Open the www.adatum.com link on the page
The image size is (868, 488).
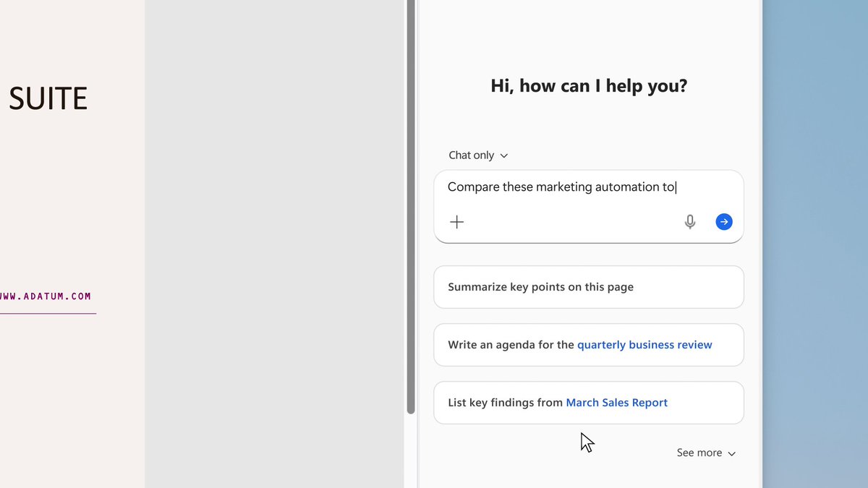pos(46,296)
